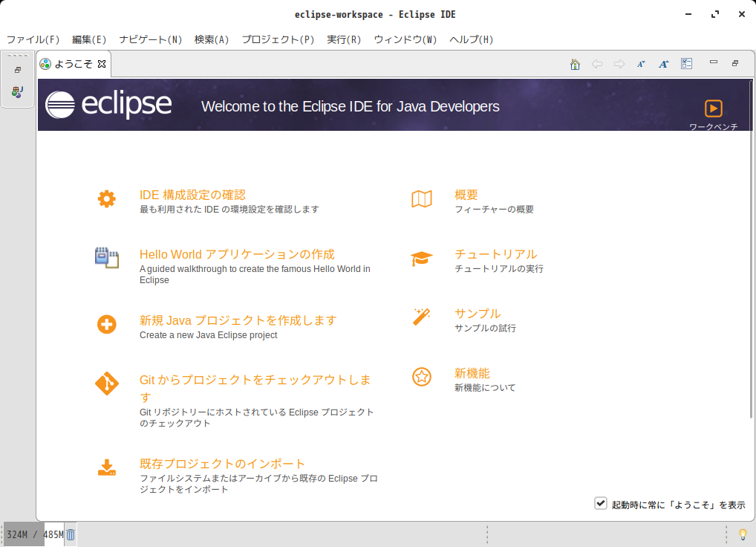The width and height of the screenshot is (756, 547).
Task: Open the ファイル(F) menu
Action: coord(33,39)
